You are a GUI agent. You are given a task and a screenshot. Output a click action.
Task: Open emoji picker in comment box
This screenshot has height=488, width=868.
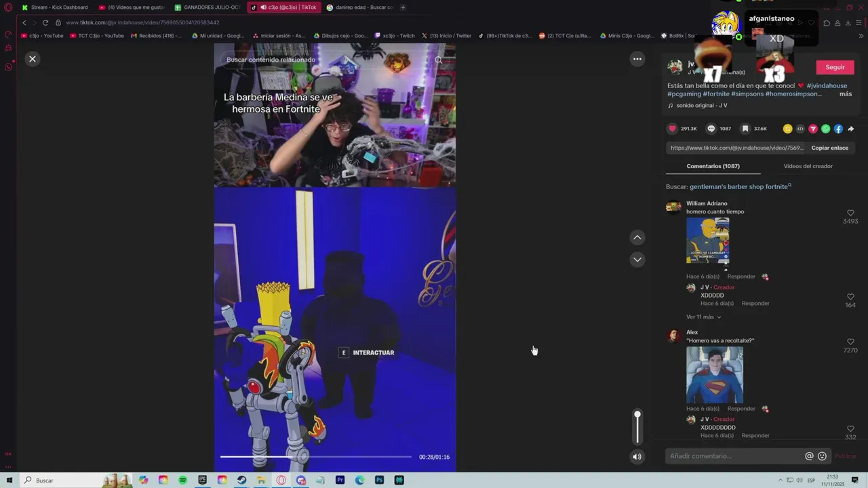(x=822, y=456)
